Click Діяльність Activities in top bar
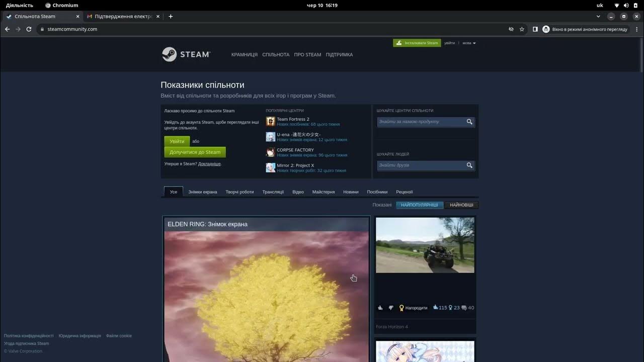 point(20,5)
